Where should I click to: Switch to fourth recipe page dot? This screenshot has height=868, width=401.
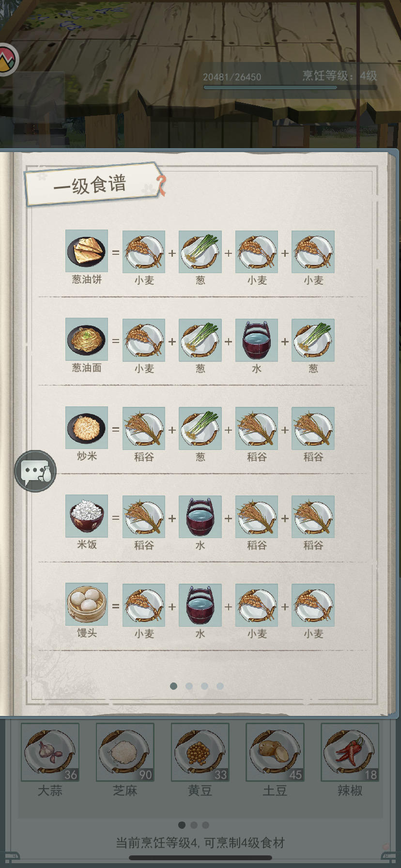click(220, 686)
